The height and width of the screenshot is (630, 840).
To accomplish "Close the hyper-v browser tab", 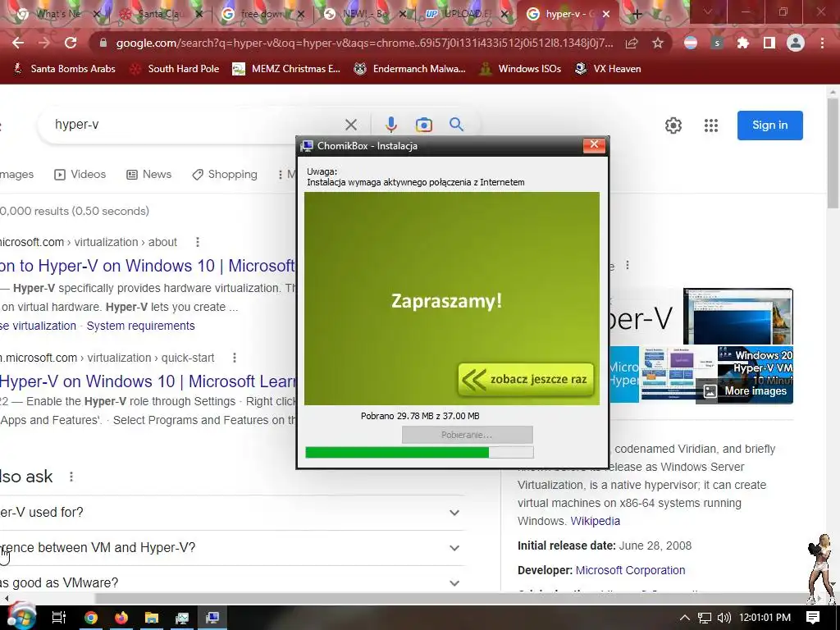I will pyautogui.click(x=606, y=15).
